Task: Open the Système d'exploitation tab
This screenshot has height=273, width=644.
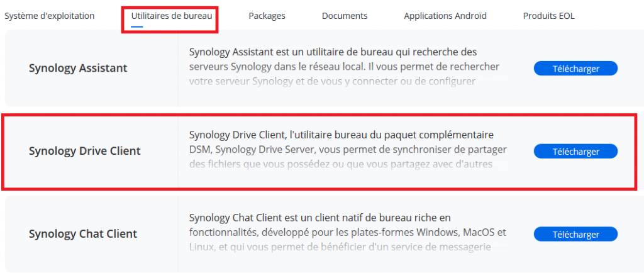Action: coord(49,16)
